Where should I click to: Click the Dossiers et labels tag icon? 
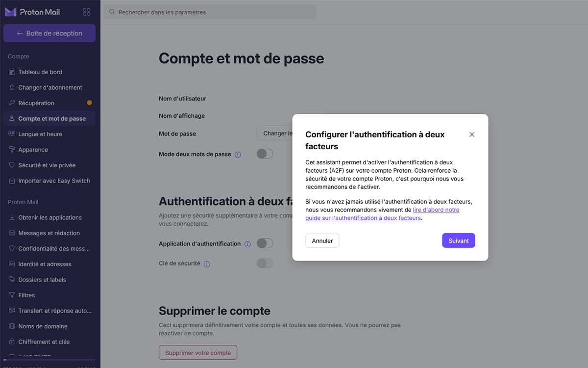tap(12, 279)
